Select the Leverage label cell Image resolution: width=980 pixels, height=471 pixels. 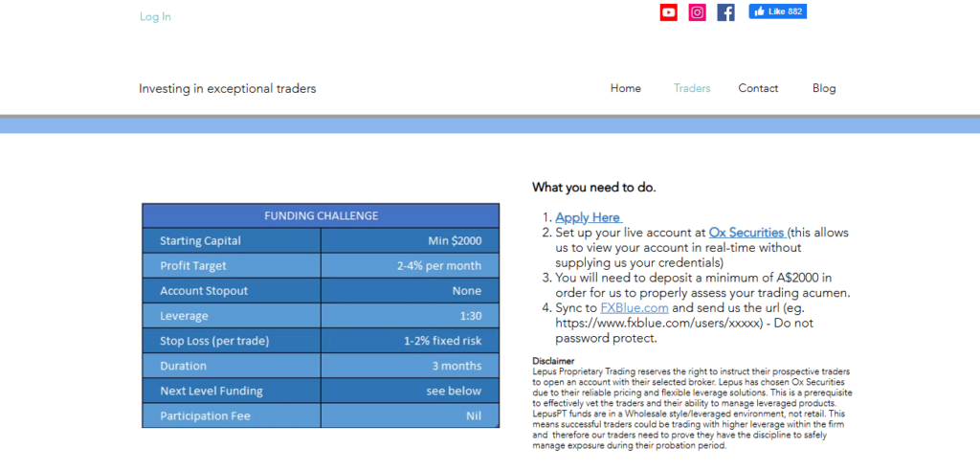tap(232, 316)
